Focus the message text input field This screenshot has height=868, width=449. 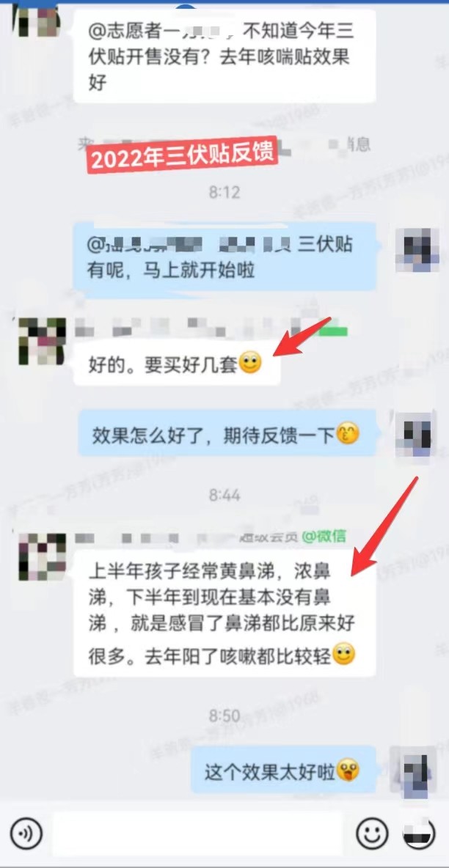pyautogui.click(x=198, y=833)
